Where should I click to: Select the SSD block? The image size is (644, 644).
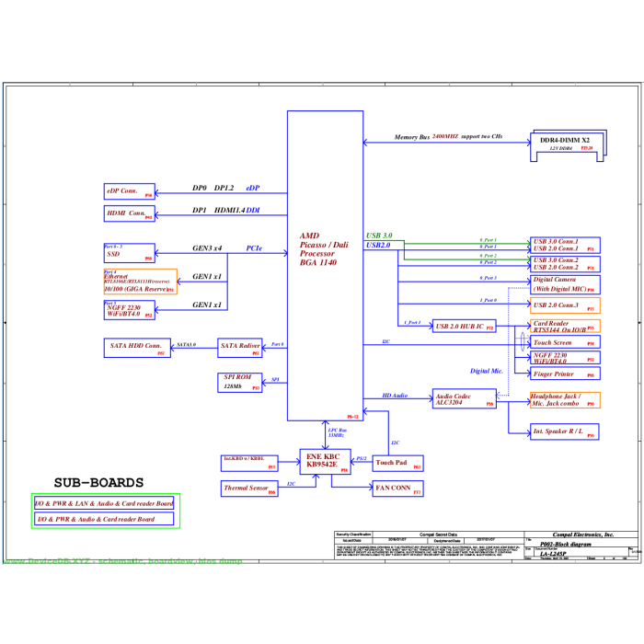[130, 253]
